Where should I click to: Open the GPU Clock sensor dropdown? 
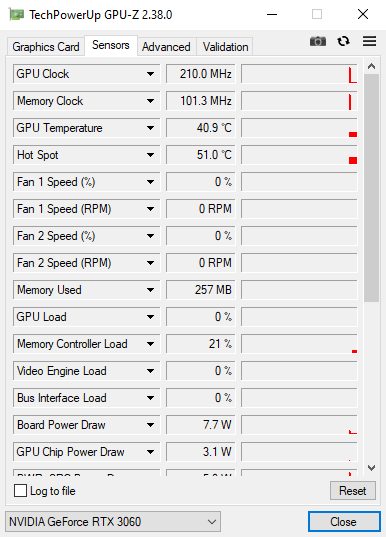point(150,74)
